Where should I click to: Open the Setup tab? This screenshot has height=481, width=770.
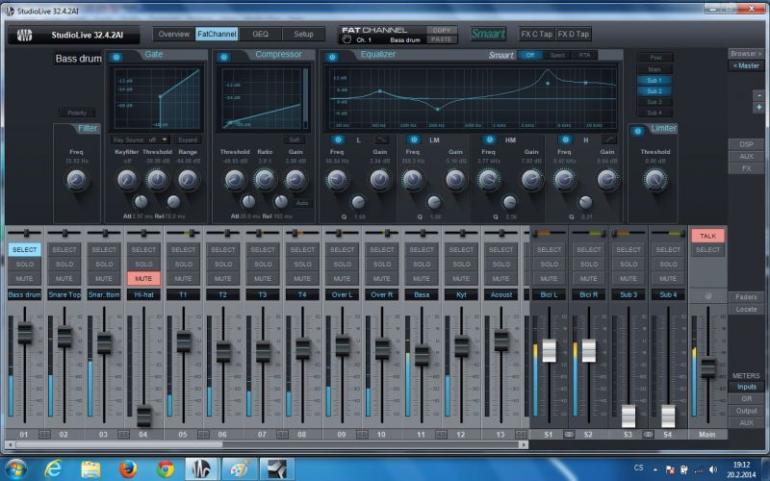click(x=303, y=34)
